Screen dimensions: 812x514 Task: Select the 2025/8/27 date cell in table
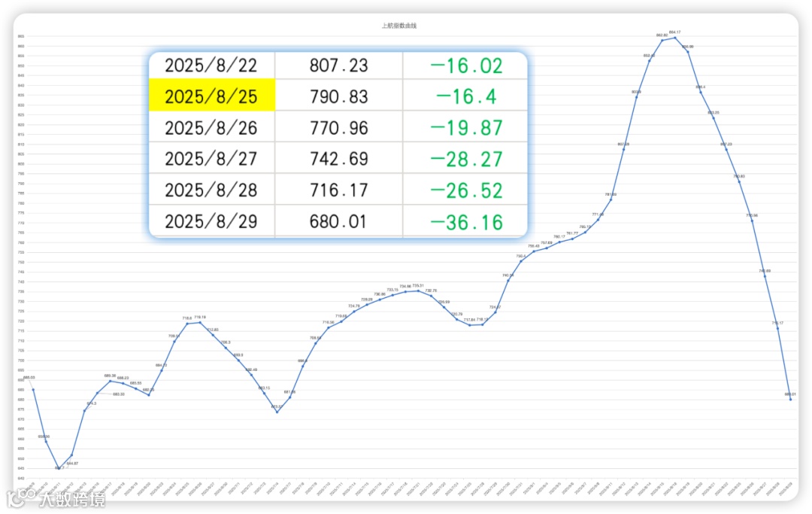[x=211, y=159]
